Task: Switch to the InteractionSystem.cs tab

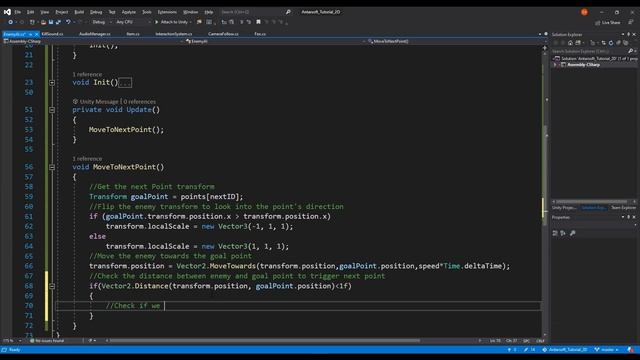Action: pyautogui.click(x=173, y=34)
